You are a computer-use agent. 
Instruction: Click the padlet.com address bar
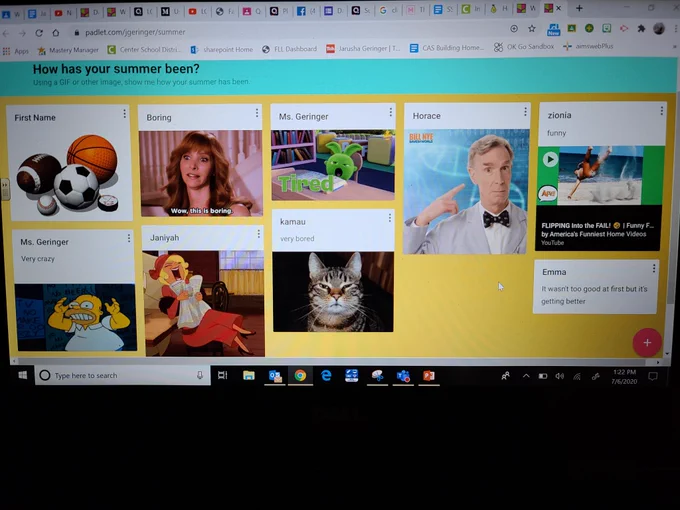(x=286, y=32)
